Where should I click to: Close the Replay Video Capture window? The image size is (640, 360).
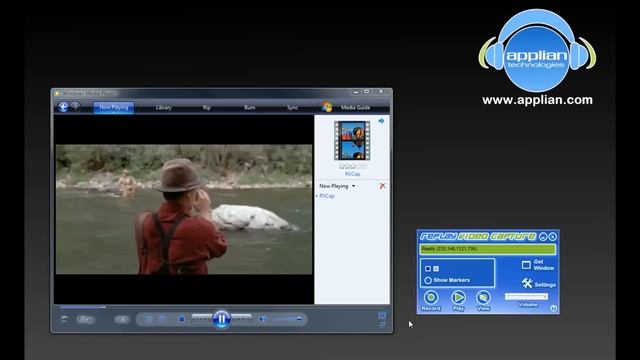click(x=553, y=237)
